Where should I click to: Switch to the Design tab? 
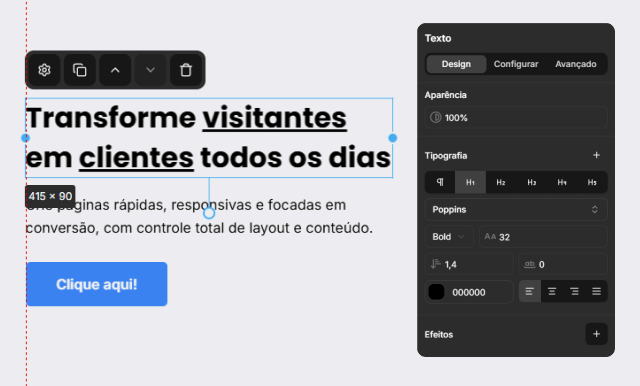click(x=456, y=64)
